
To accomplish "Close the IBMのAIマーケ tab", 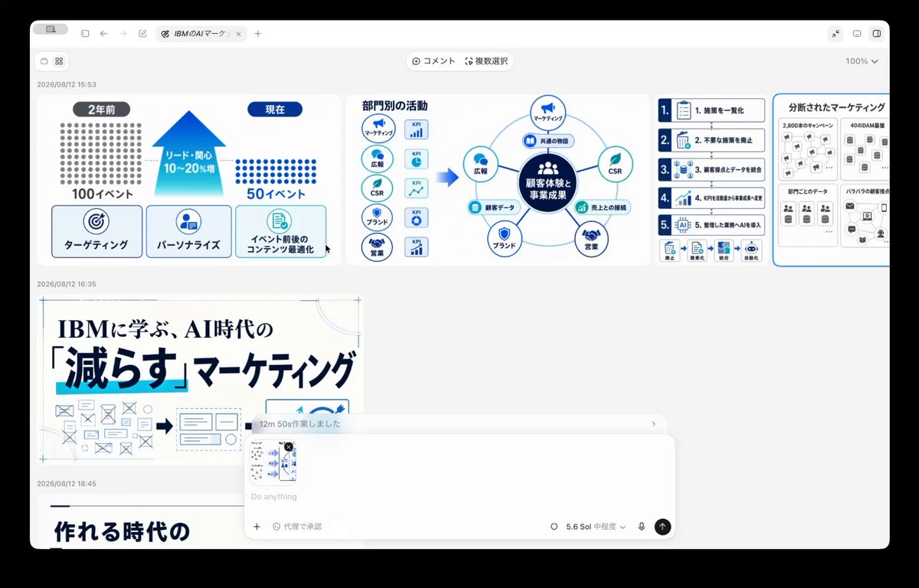I will coord(239,34).
